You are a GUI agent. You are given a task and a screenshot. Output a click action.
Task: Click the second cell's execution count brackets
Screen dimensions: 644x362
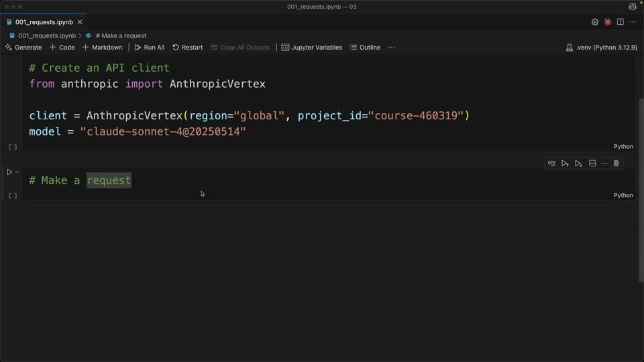[13, 196]
